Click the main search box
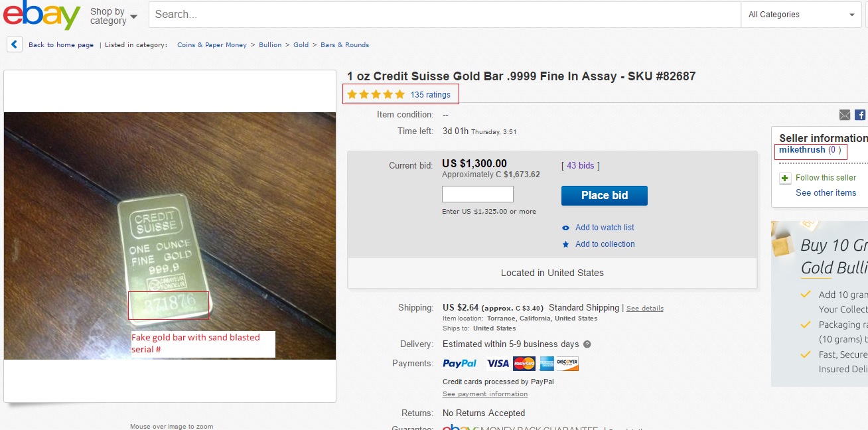 (x=445, y=15)
